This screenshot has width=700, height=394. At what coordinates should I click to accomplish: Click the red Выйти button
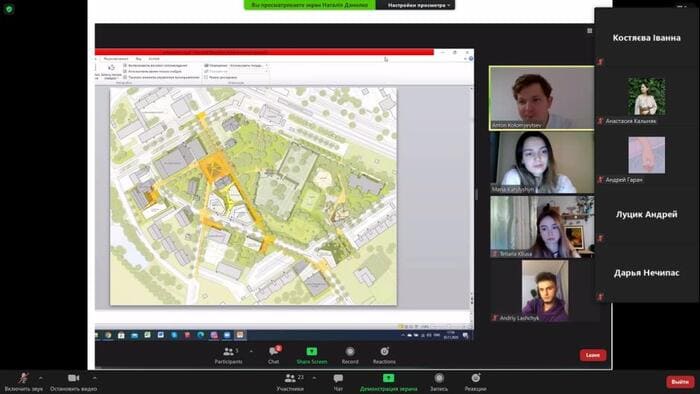(x=680, y=382)
